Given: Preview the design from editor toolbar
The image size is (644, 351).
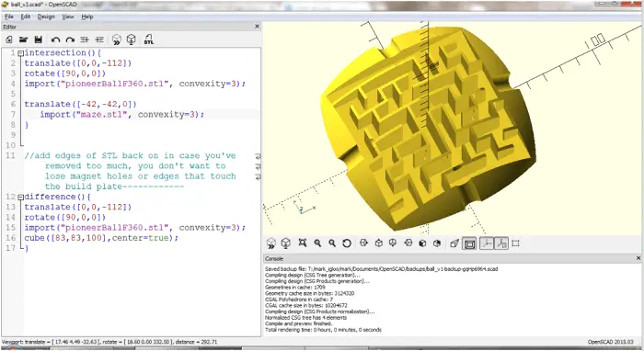Looking at the screenshot, I should click(117, 40).
